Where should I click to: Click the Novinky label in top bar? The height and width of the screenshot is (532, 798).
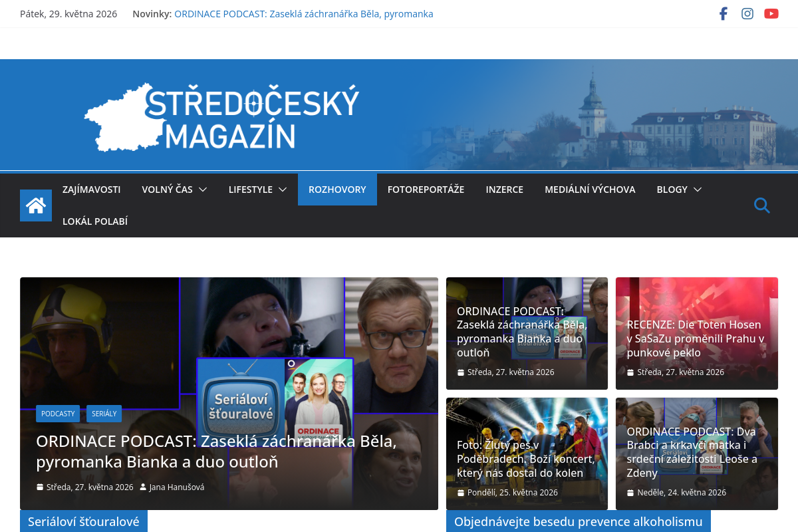pos(152,13)
